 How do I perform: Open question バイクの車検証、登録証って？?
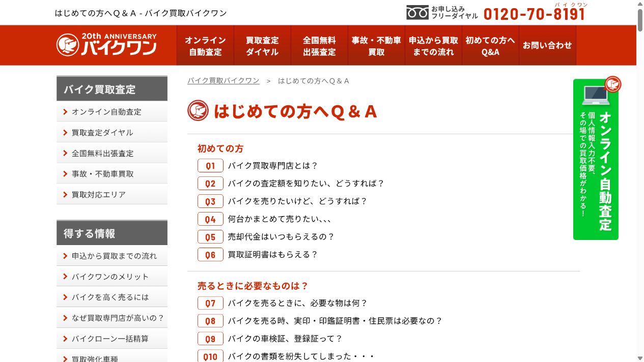[x=285, y=339]
